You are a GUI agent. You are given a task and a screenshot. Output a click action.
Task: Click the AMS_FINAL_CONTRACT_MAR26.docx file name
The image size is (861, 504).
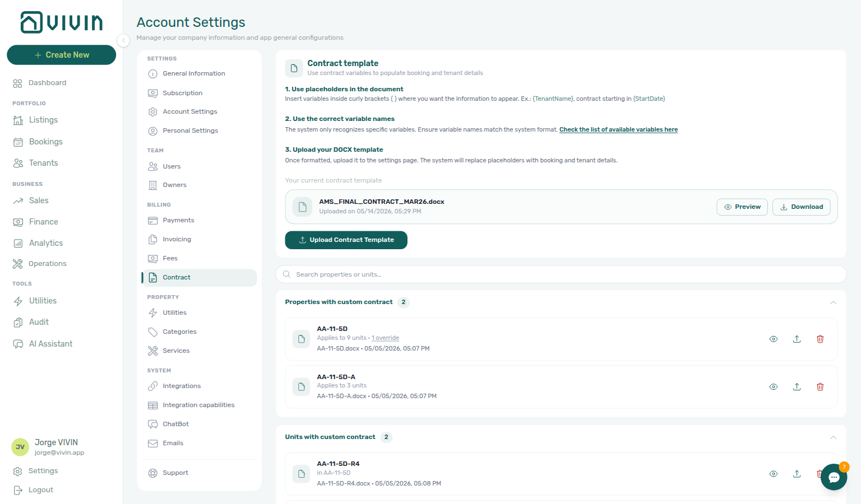(x=382, y=202)
